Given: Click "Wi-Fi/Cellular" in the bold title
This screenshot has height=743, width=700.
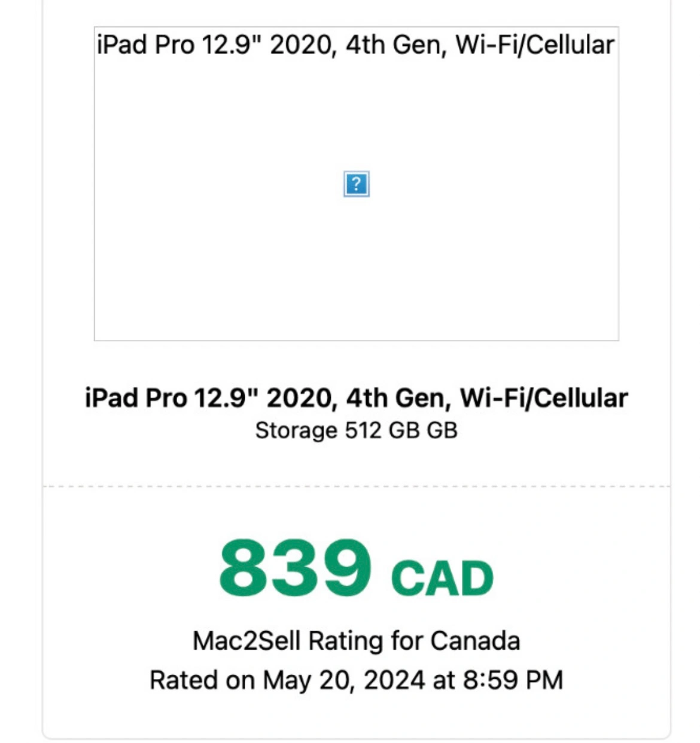Looking at the screenshot, I should point(543,398).
